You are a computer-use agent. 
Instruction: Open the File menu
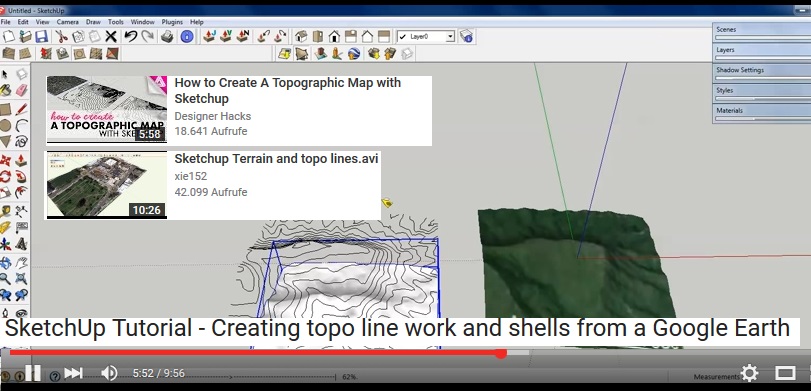tap(5, 22)
